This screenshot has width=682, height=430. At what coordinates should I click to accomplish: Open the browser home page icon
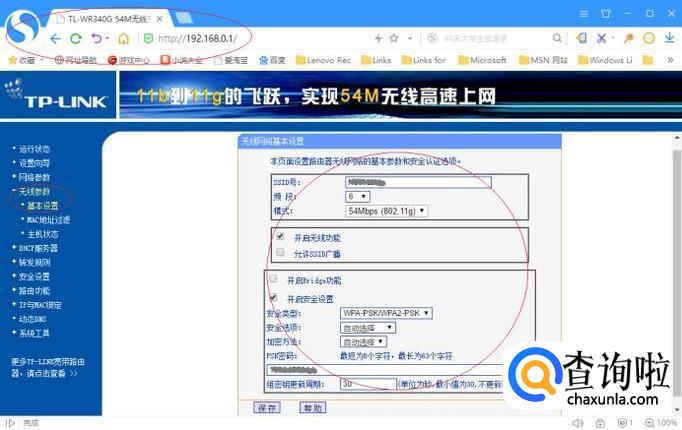pos(124,39)
